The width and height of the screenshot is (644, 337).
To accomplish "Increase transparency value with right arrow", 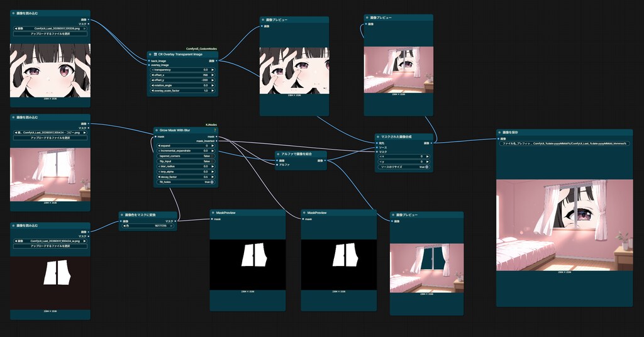I will pos(213,70).
